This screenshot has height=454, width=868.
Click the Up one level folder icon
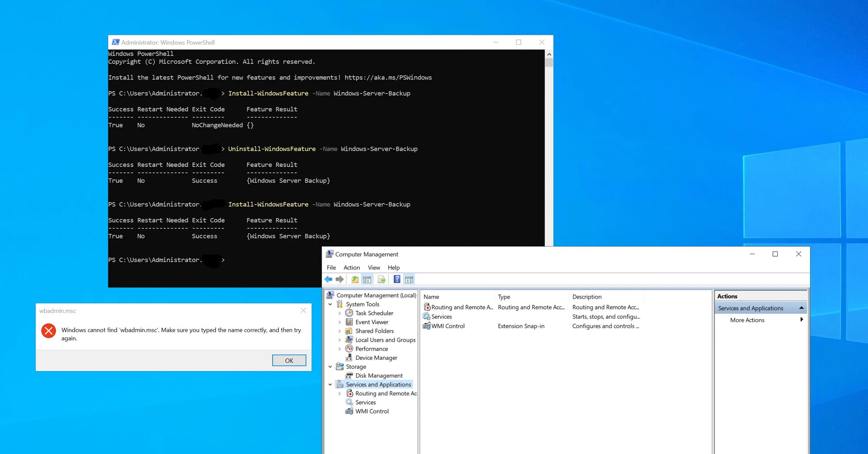tap(355, 279)
